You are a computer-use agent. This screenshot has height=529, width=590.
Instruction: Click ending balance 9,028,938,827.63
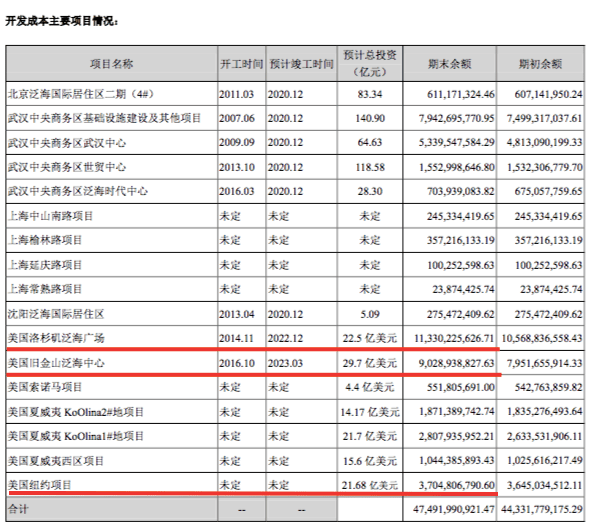point(456,363)
